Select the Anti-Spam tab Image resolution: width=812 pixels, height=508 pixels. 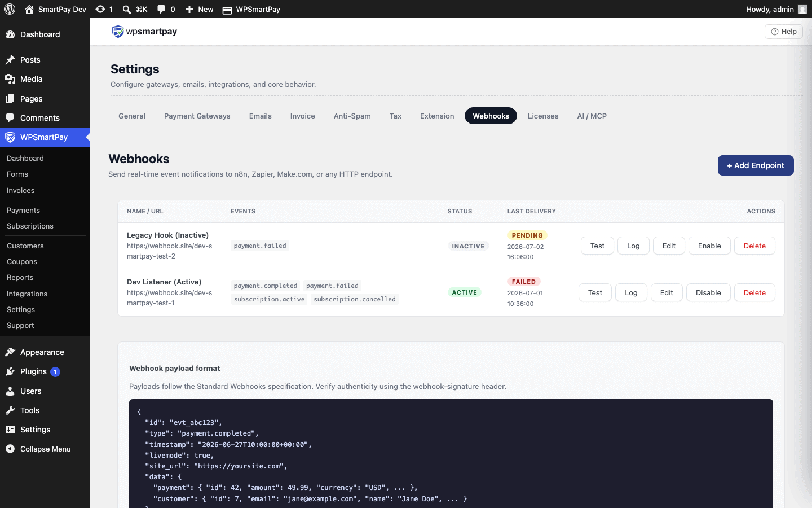(352, 116)
